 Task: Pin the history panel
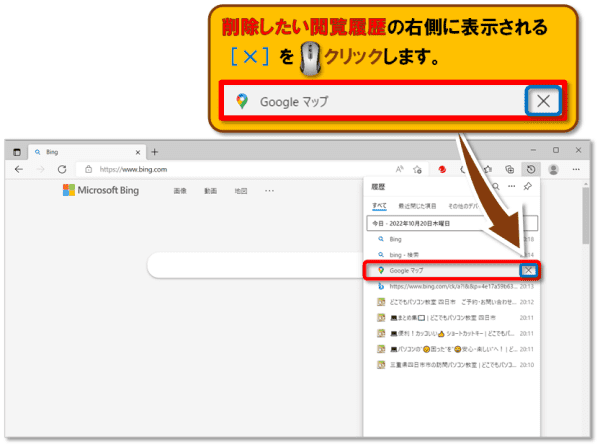pos(528,186)
